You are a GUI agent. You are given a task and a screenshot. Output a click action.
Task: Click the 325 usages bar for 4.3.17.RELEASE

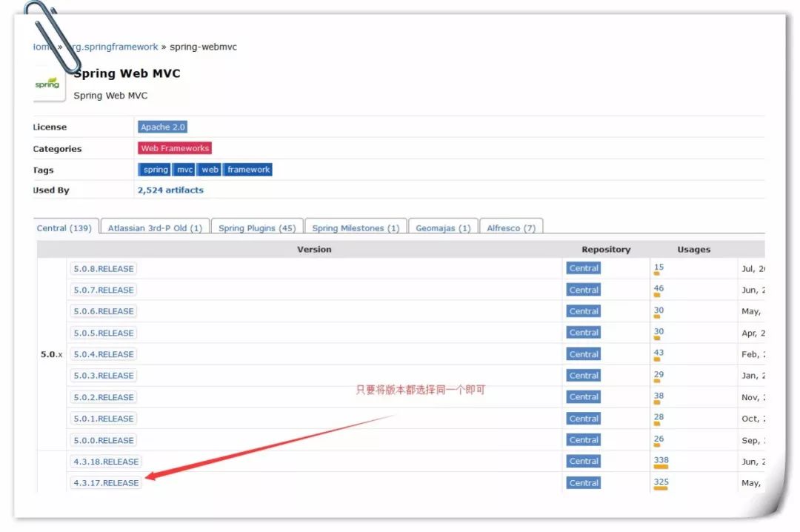661,488
